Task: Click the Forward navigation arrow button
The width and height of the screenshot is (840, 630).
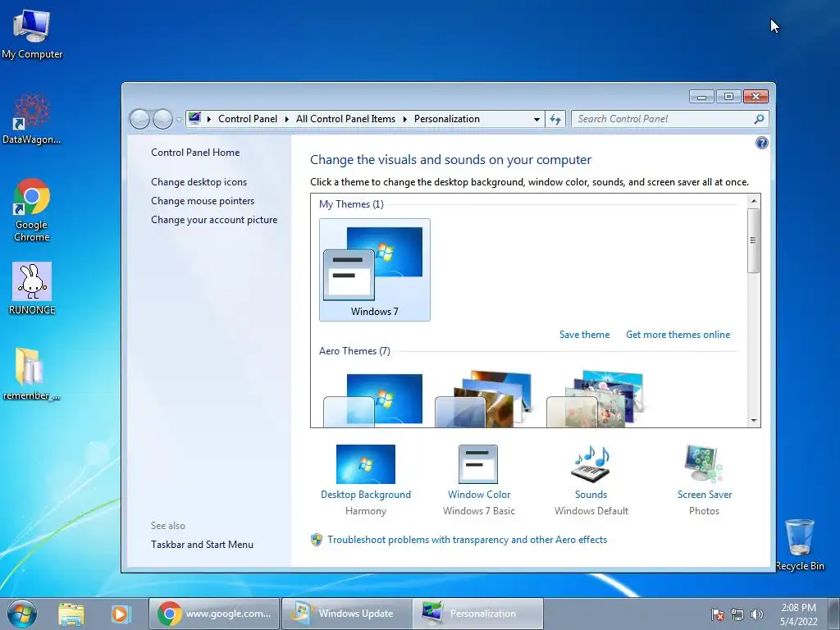Action: (x=162, y=119)
